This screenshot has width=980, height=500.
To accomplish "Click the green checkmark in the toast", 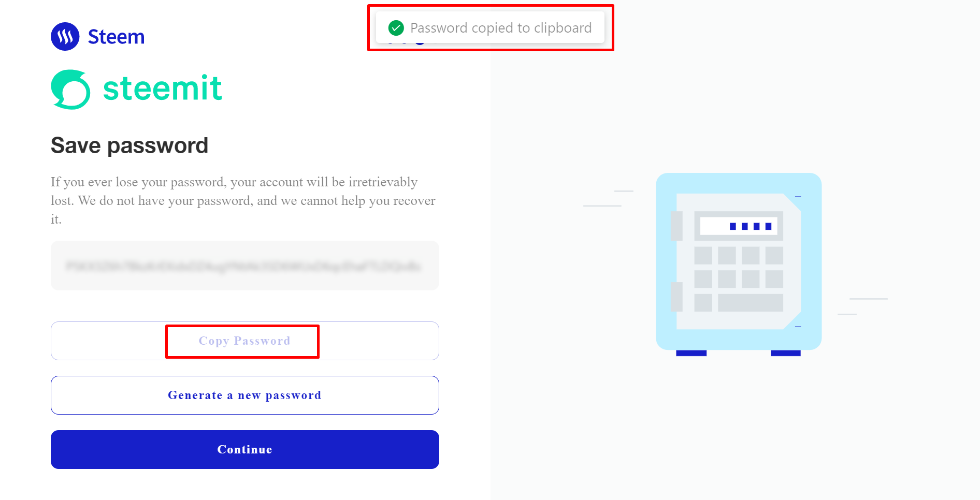I will click(x=396, y=28).
